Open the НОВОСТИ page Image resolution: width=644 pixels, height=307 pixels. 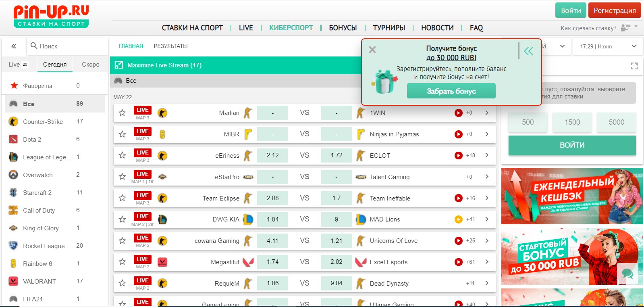click(437, 28)
